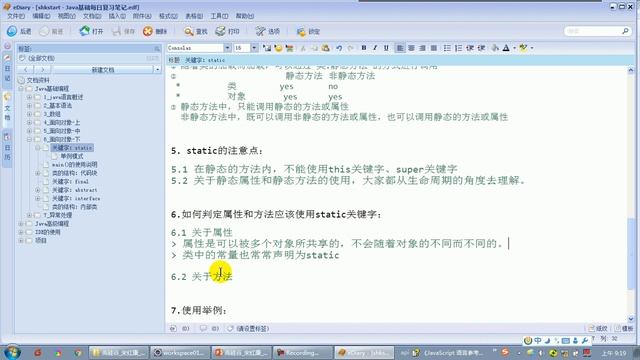640x360 pixels.
Task: Center align the text
Action: (411, 48)
